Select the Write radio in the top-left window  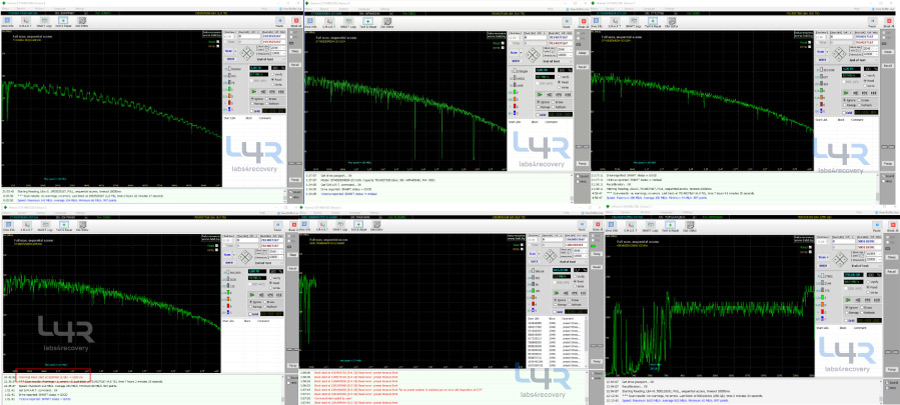277,84
